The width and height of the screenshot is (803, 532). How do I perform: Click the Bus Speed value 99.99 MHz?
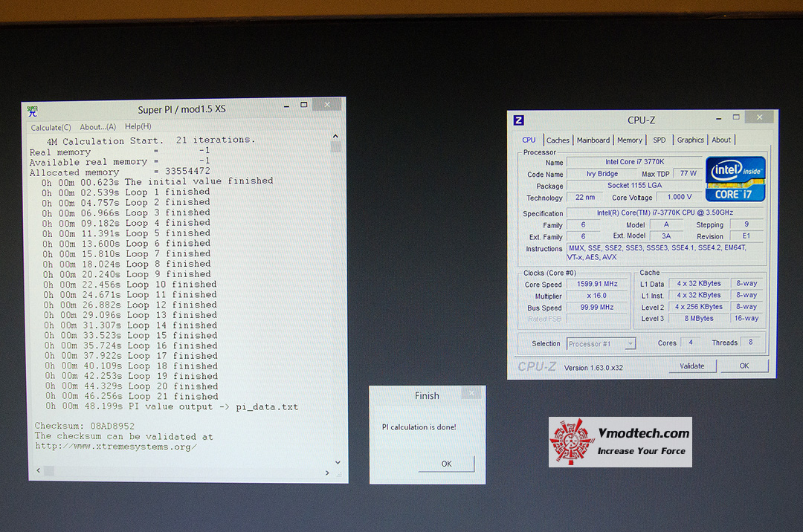pos(597,308)
